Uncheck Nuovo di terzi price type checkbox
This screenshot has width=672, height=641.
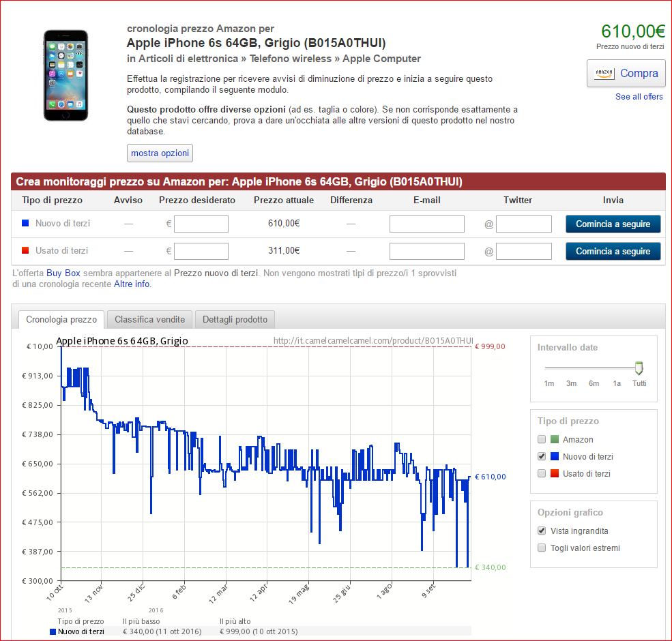(542, 456)
